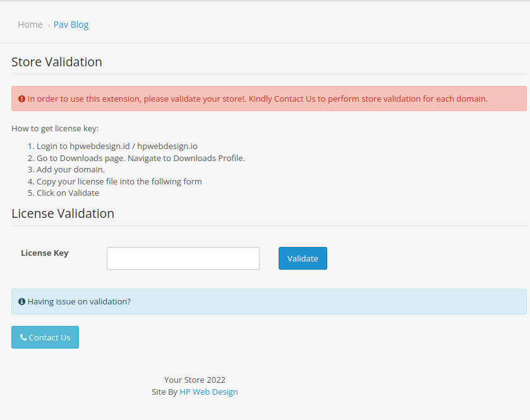Click the License Key label

coord(45,253)
